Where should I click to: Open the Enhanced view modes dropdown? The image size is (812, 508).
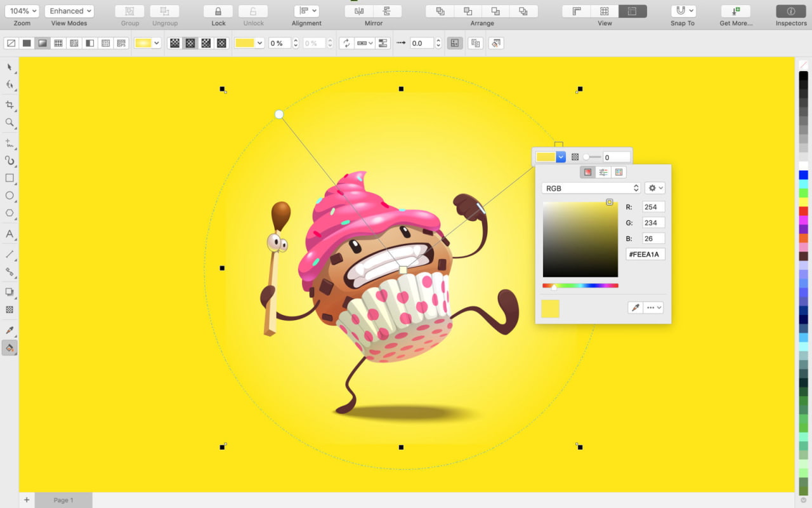tap(69, 11)
